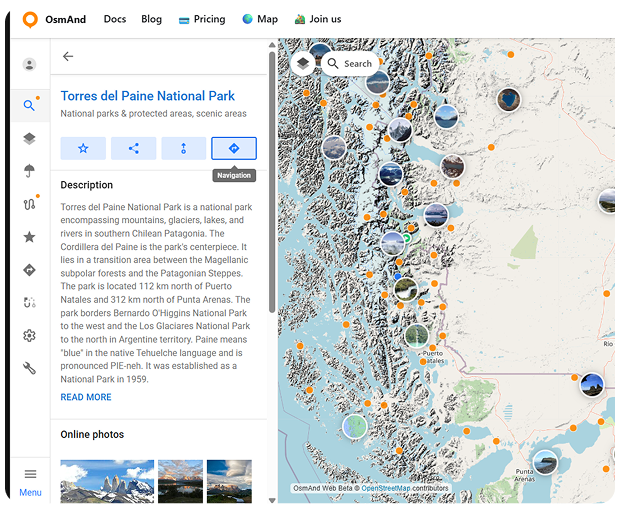Open the Tracks icon in sidebar
The height and width of the screenshot is (510, 620).
(x=29, y=204)
